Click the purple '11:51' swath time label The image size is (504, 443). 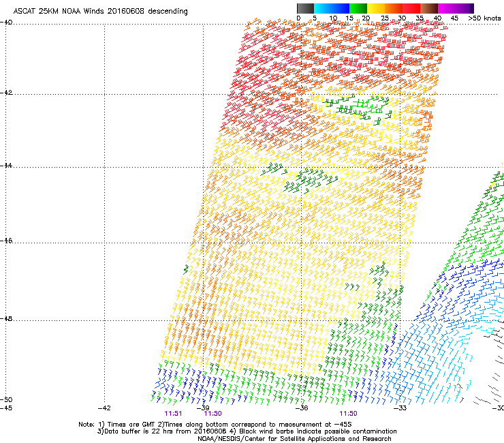tap(173, 414)
